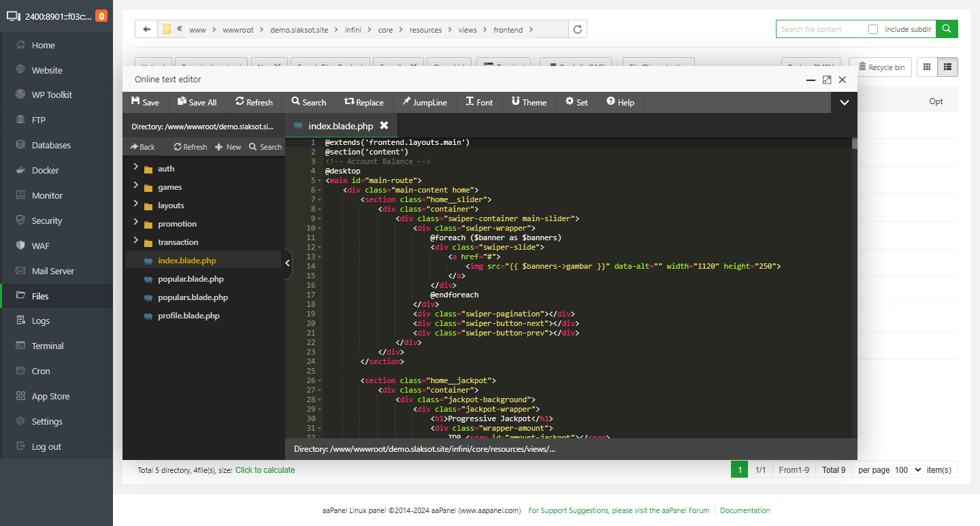This screenshot has width=980, height=526.
Task: Switch to list view icon
Action: [x=947, y=67]
